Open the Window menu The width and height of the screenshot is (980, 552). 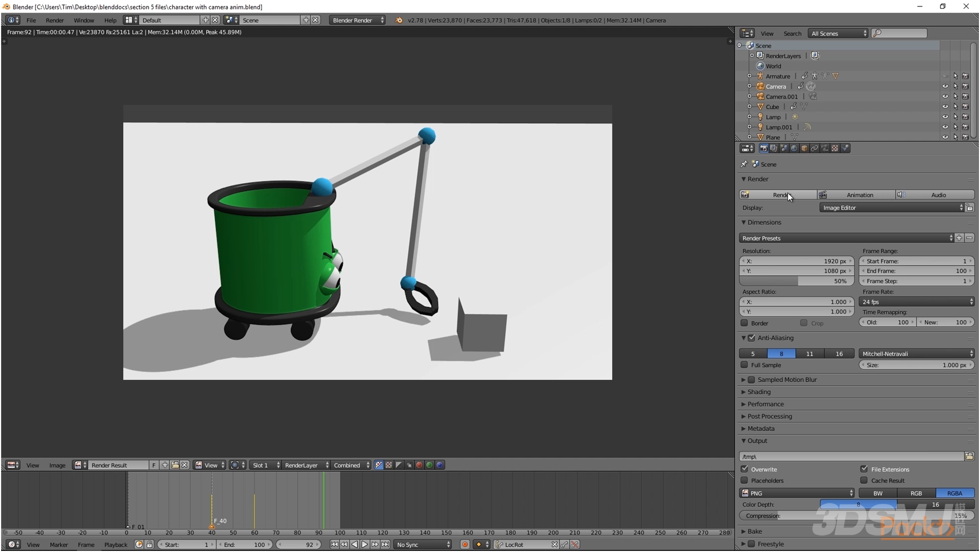[83, 20]
